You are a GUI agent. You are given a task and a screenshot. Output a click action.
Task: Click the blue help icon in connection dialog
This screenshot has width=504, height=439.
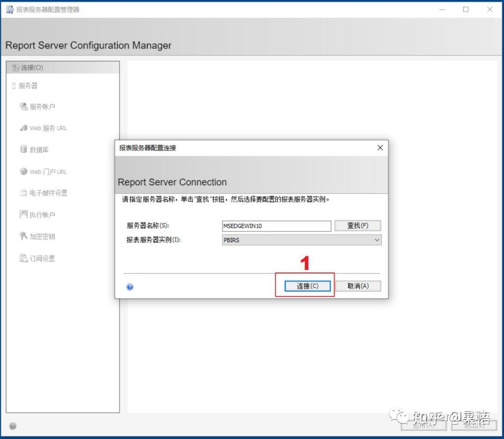[130, 287]
